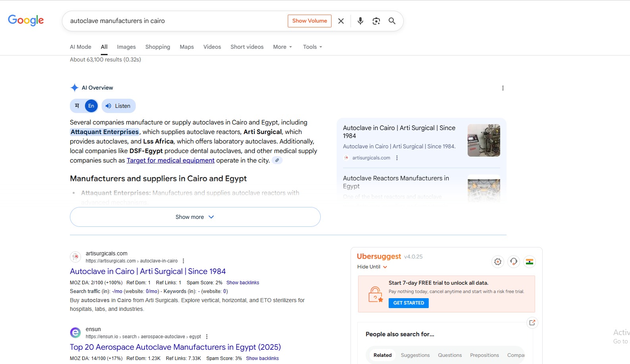Viewport: 630px width, 364px height.
Task: Click artisurgicals.com breadcrumb URL in result
Action: pyautogui.click(x=132, y=261)
